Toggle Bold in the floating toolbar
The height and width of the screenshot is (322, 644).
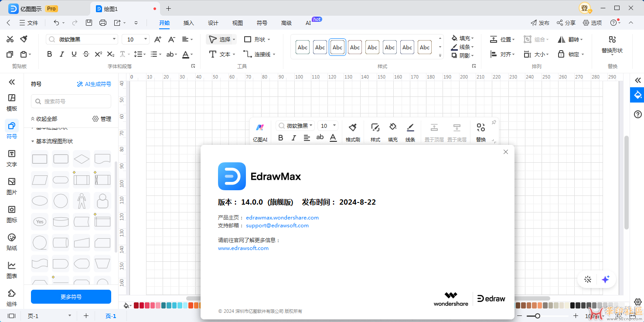281,138
